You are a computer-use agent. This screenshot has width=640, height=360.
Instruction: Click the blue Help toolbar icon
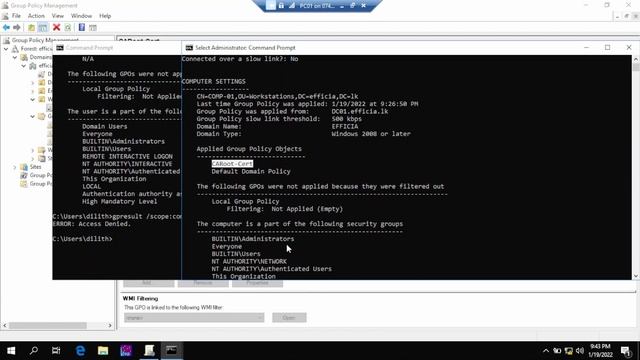tap(82, 27)
